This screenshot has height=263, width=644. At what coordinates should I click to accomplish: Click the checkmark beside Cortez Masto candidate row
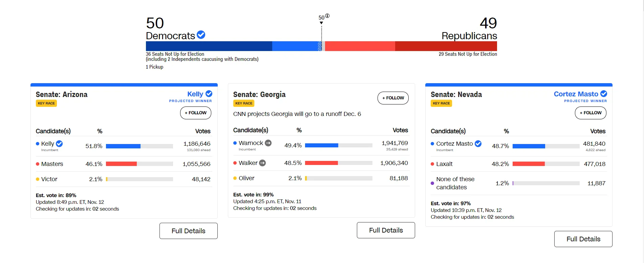point(478,144)
